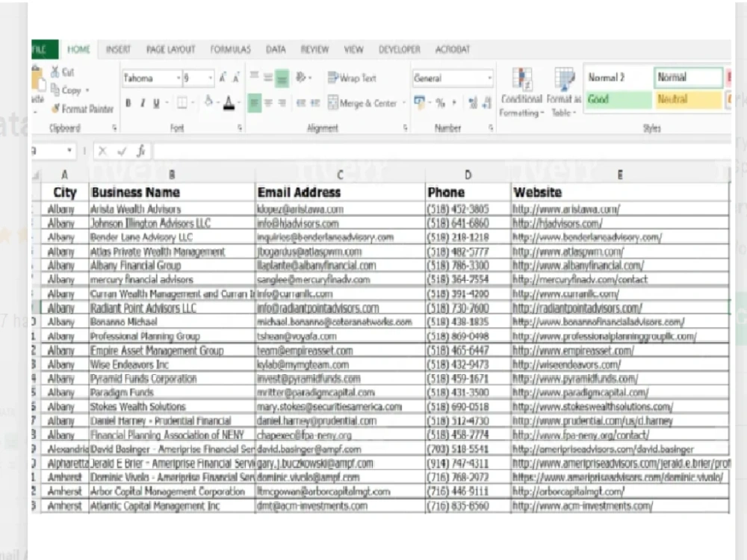
Task: Click the Cut scissors icon
Action: [55, 72]
